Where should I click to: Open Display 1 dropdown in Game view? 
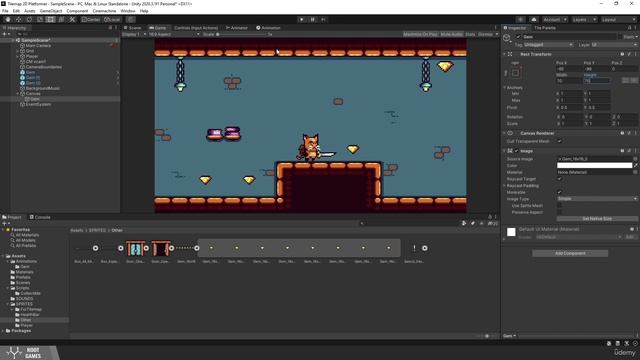pos(134,34)
